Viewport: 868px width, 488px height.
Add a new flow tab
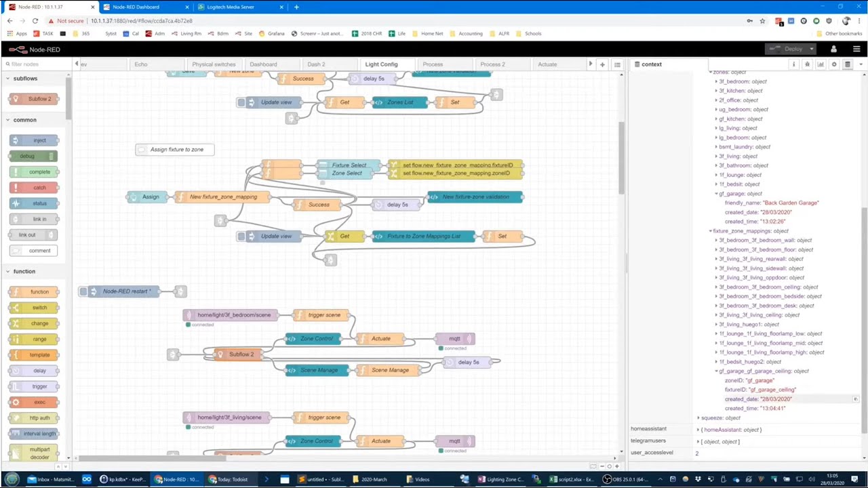(x=602, y=64)
